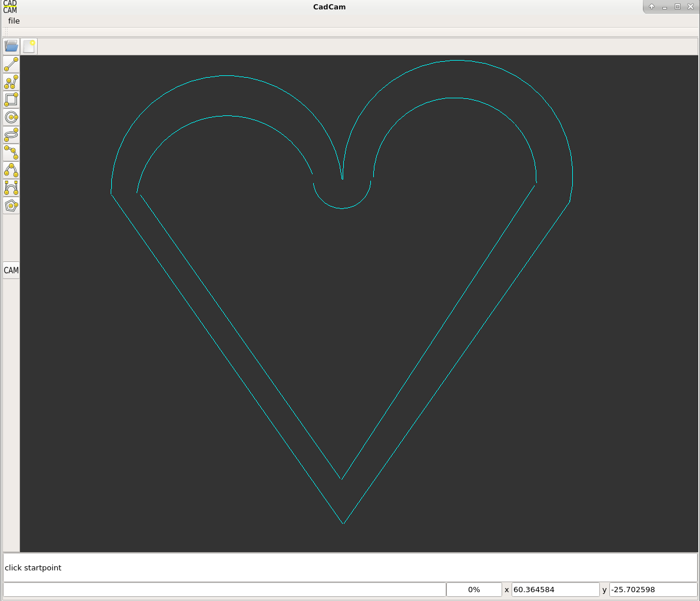Click the CadCam logo in the title bar

coord(10,6)
